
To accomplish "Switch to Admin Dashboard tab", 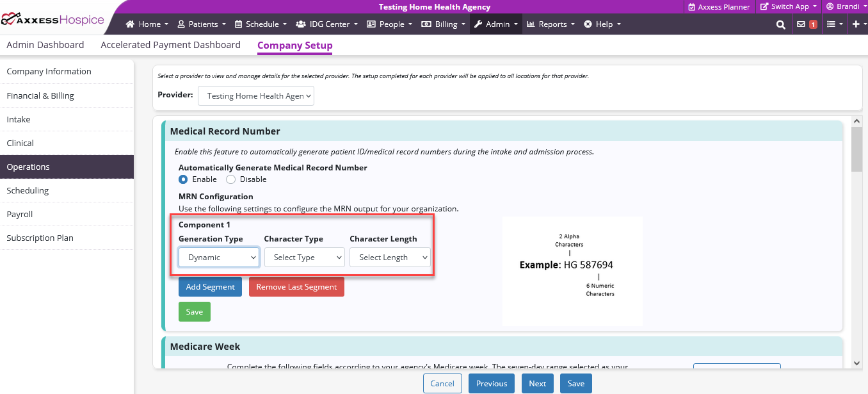I will tap(45, 45).
